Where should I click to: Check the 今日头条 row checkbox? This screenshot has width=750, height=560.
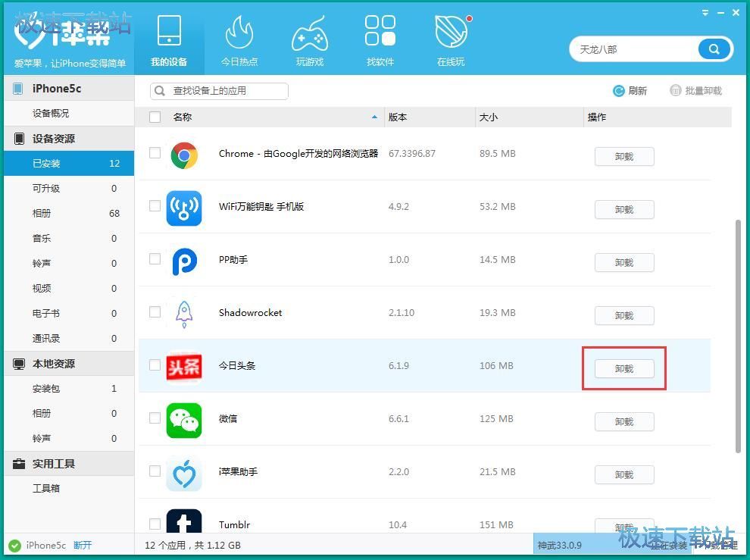pyautogui.click(x=155, y=365)
